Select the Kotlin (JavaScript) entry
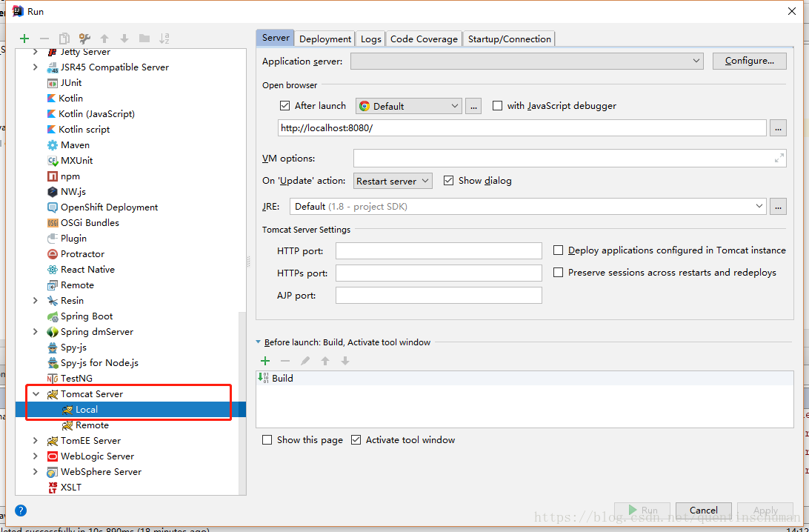Screen dimensions: 809x532 [96, 114]
